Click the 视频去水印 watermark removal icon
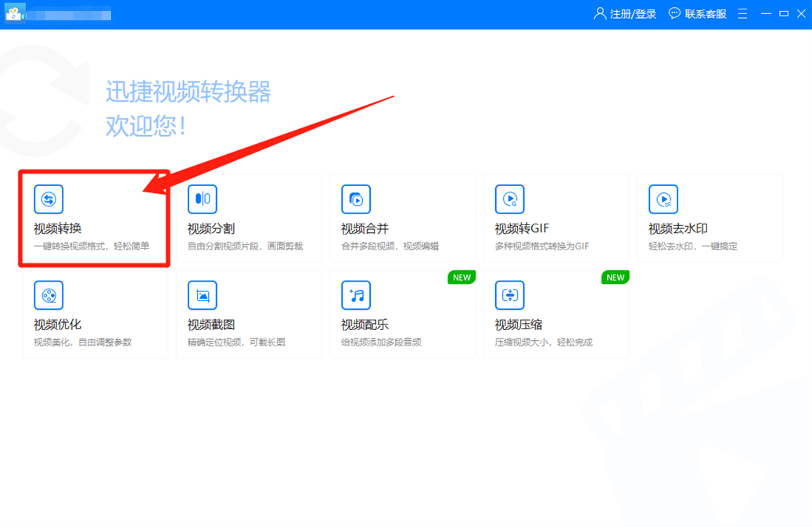The width and height of the screenshot is (812, 527). coord(663,199)
